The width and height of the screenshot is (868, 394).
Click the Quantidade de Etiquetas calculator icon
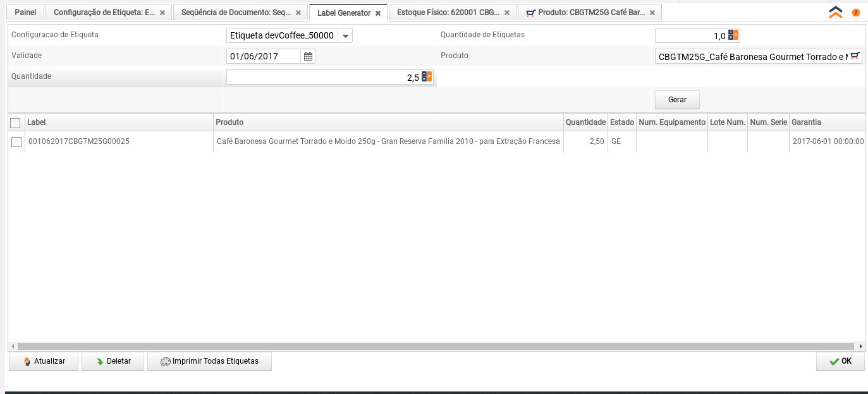[733, 35]
